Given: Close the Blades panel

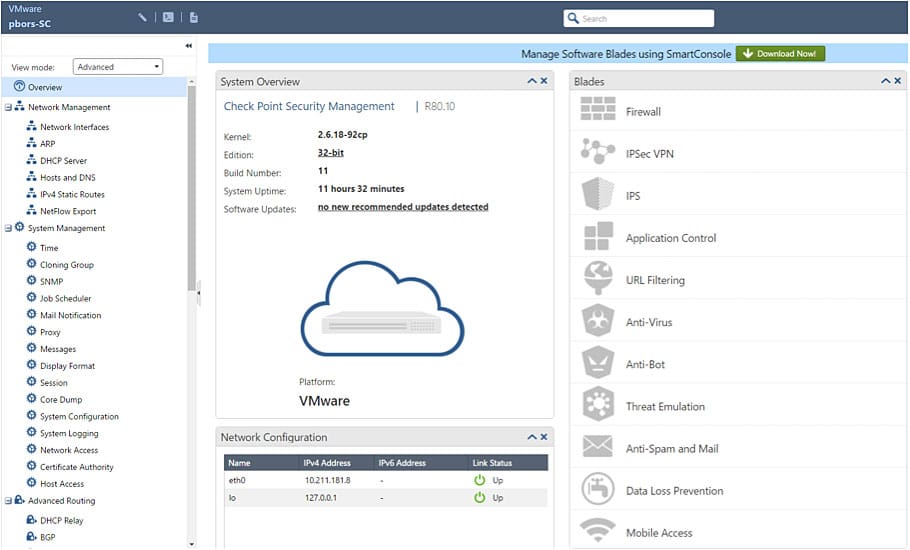Looking at the screenshot, I should [898, 81].
